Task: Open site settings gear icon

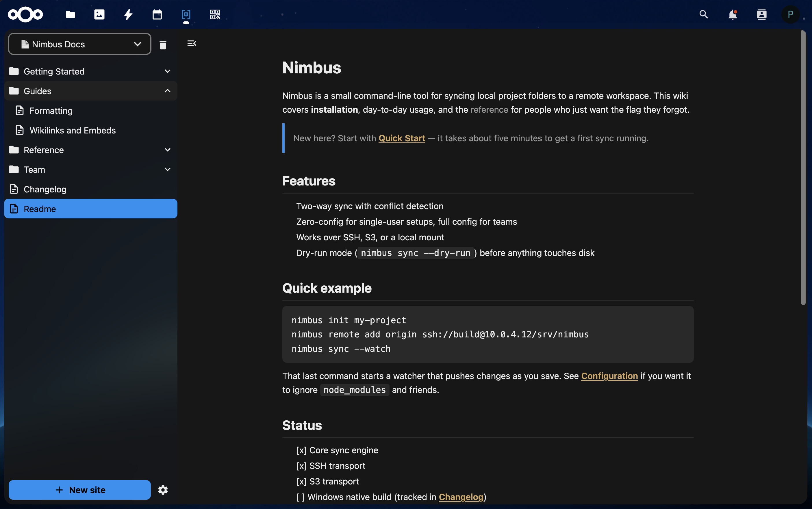Action: [x=163, y=490]
